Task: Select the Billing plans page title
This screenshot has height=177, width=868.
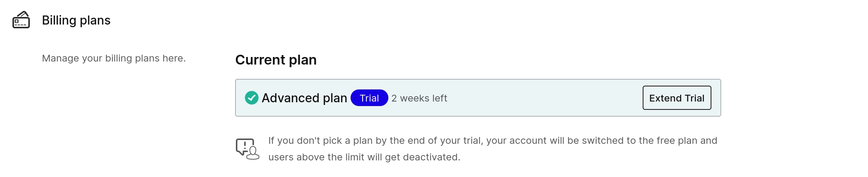Action: tap(76, 20)
